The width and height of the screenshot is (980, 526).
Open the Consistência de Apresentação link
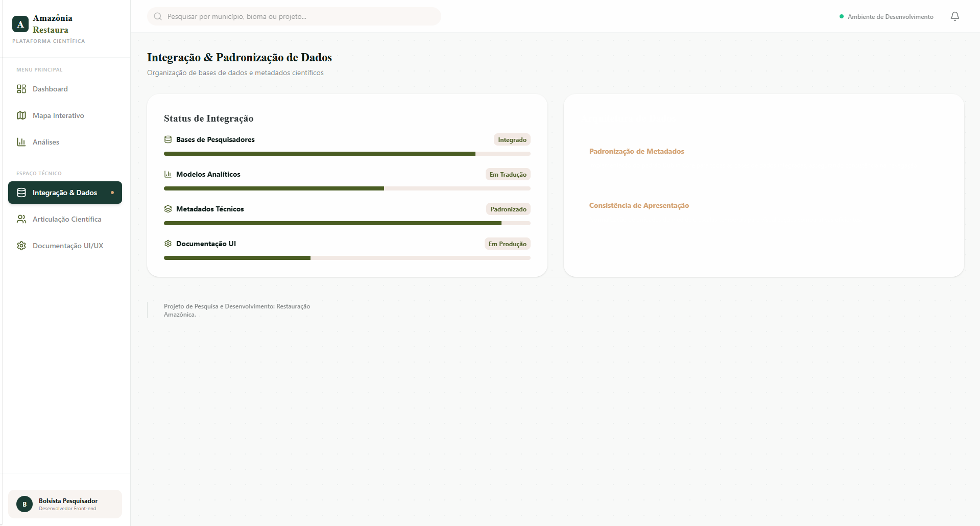(x=639, y=205)
